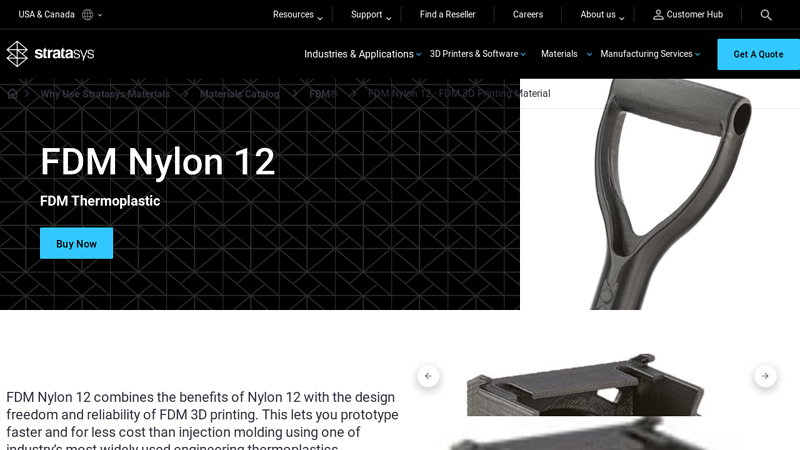Expand the About us menu

point(602,15)
